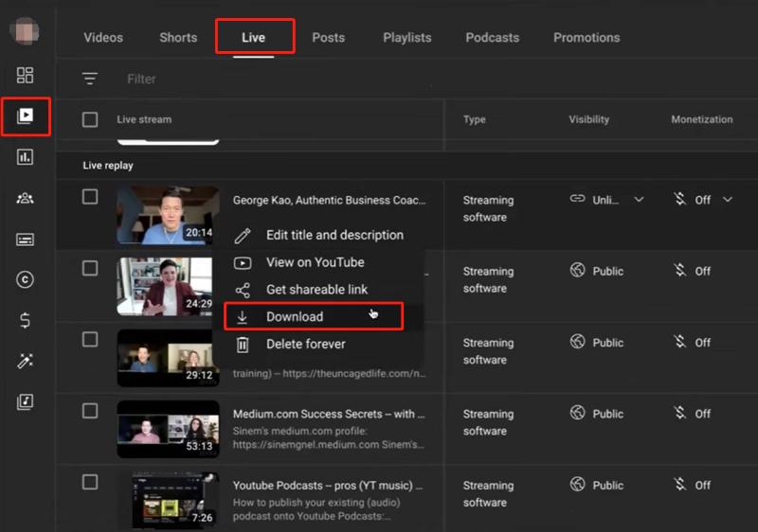Switch to the Shorts tab

click(x=178, y=37)
